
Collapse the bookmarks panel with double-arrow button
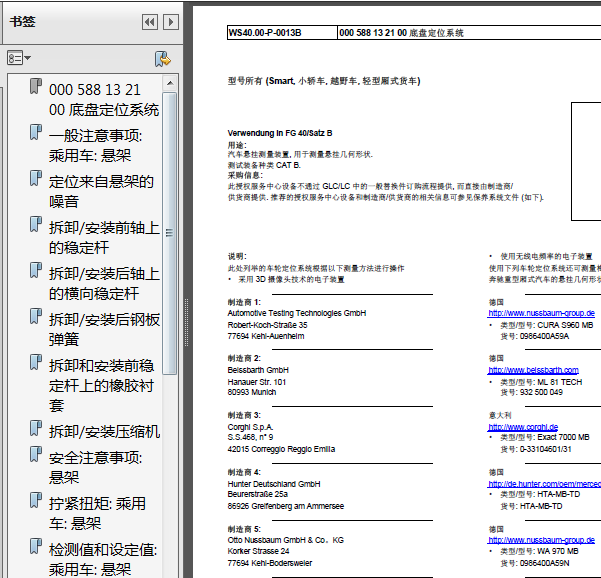150,22
